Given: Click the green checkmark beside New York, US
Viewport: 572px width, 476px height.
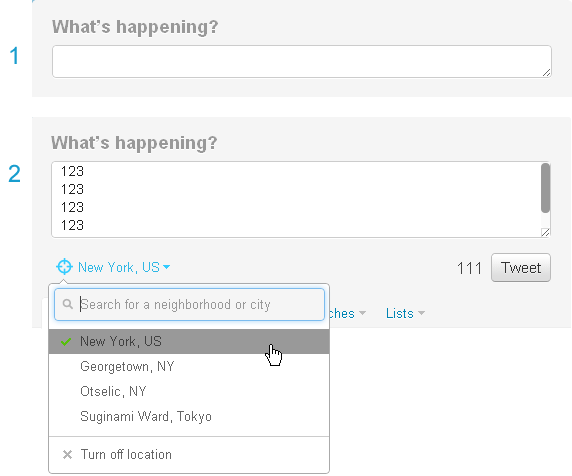Looking at the screenshot, I should click(66, 342).
